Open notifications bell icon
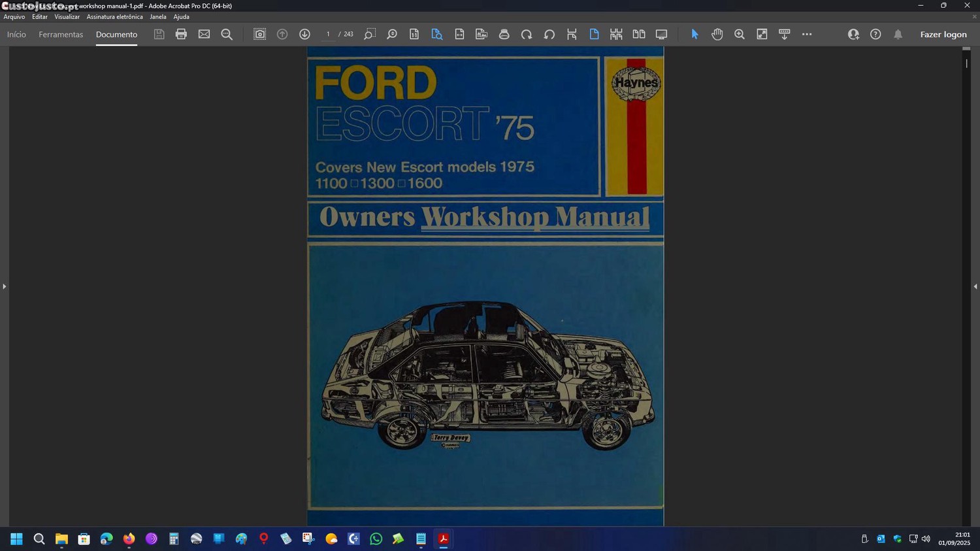980x551 pixels. (x=898, y=34)
